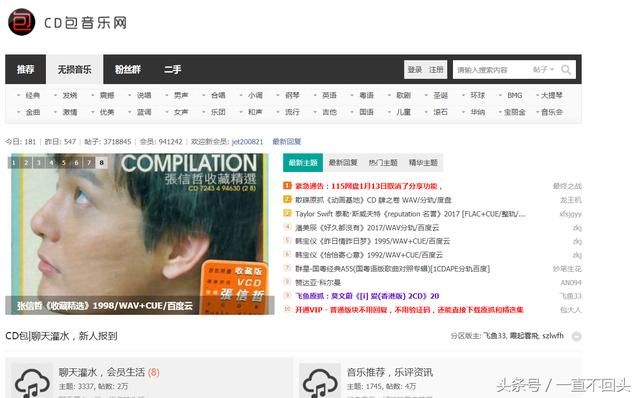Screen dimensions: 640x398
Task: Open the 女声 category link
Action: tap(181, 112)
